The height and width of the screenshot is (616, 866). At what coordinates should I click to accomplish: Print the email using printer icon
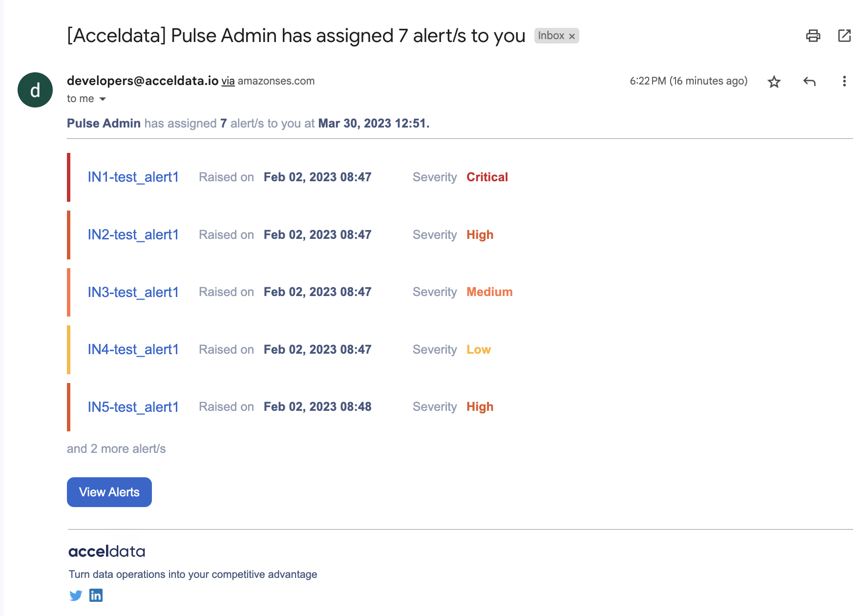pos(813,36)
